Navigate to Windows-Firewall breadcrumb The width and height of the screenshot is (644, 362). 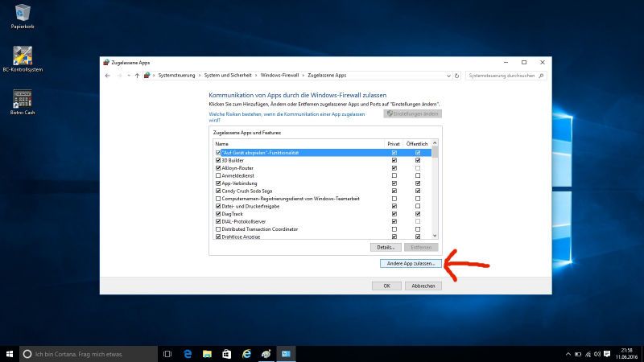point(279,76)
